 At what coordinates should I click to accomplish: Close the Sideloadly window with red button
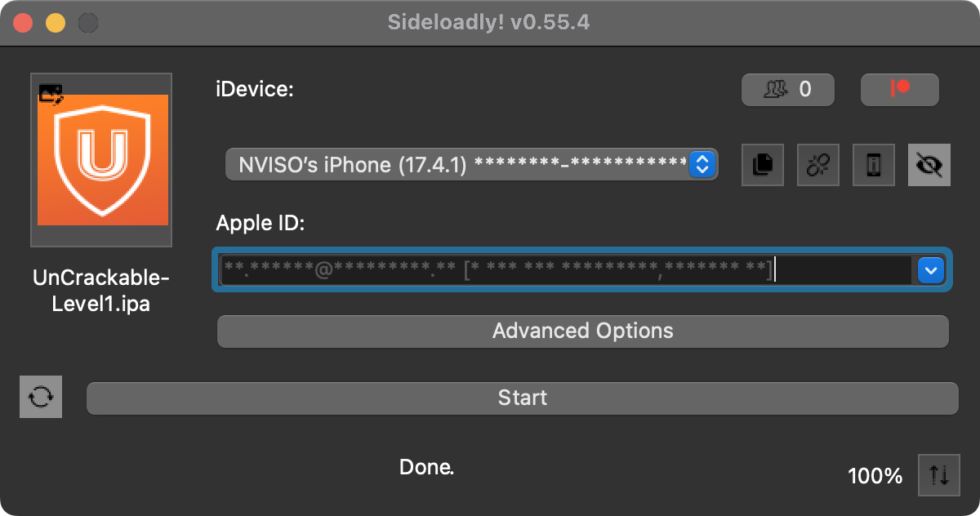[x=23, y=23]
